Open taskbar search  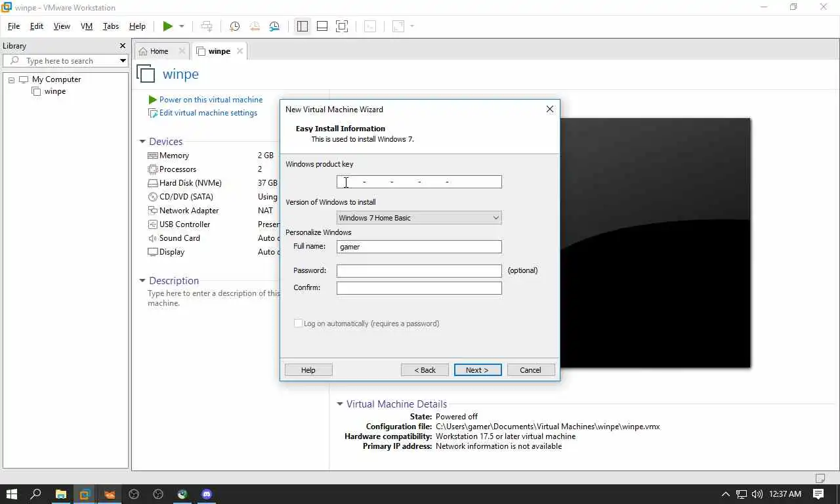(x=36, y=494)
